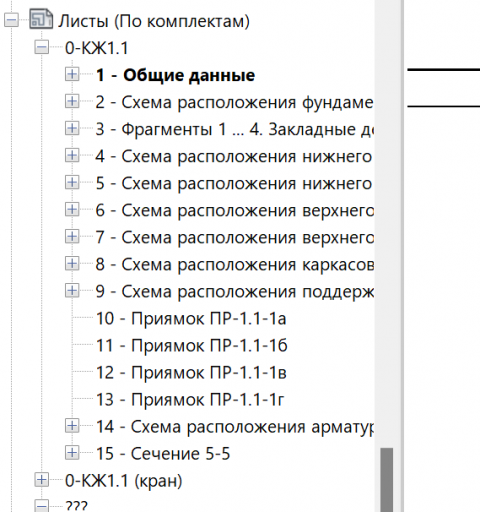Select sheet 8 - Схема расположения каркасов

point(234,265)
